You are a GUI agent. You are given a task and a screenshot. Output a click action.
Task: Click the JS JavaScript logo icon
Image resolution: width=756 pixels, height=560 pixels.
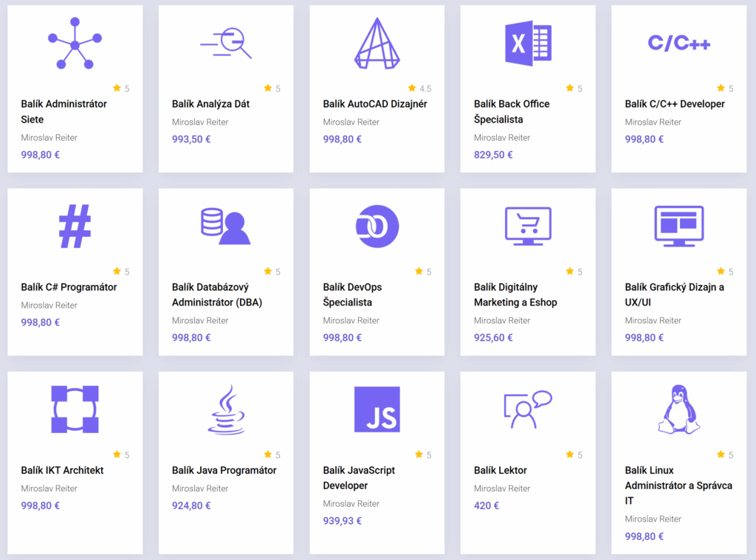377,409
